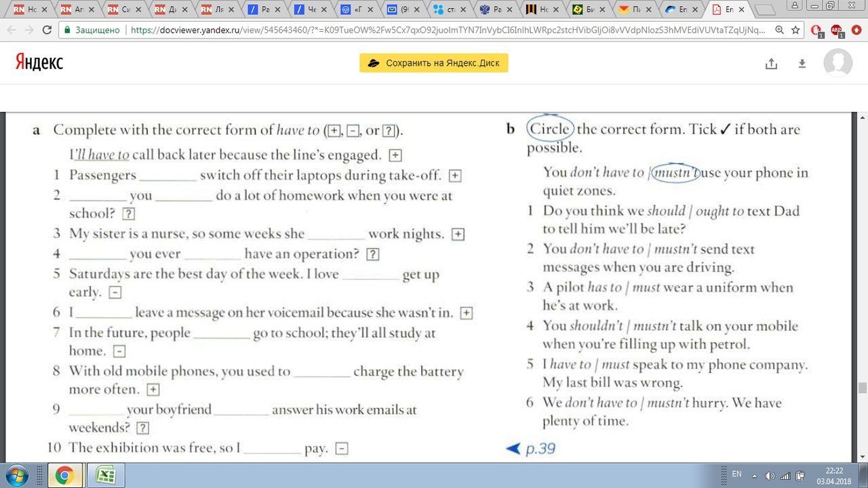Click the text 'My last bill was wrong.'
This screenshot has width=868, height=488.
[x=612, y=383]
